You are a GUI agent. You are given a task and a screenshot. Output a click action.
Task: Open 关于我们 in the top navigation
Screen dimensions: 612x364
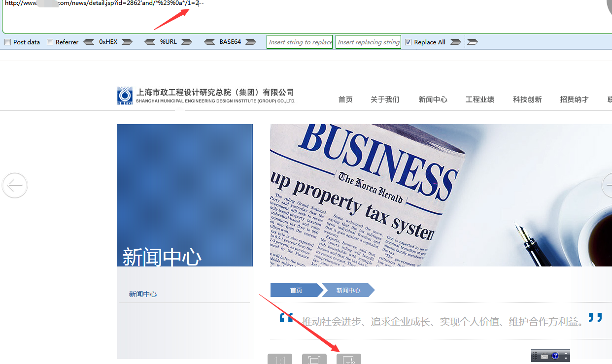[385, 99]
